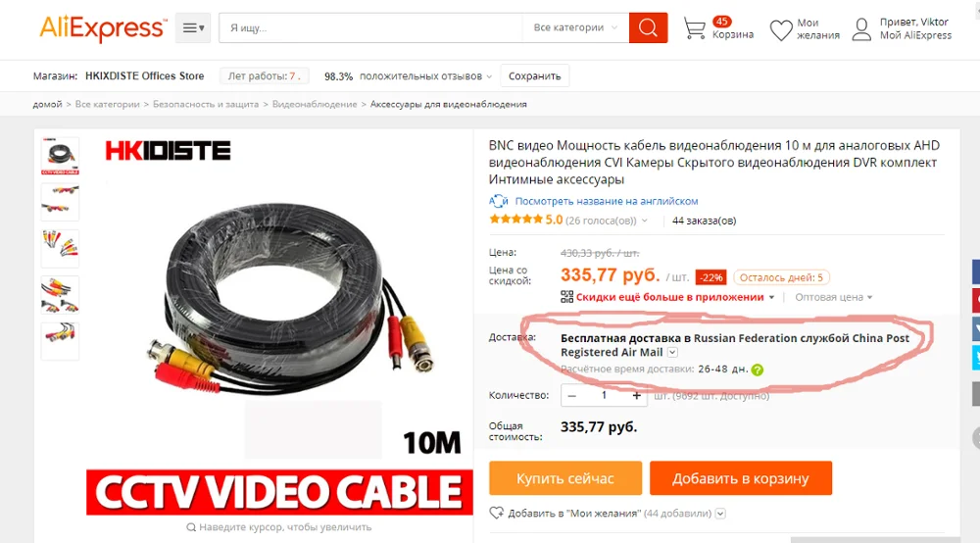
Task: Open the hamburger categories menu
Action: 193,28
